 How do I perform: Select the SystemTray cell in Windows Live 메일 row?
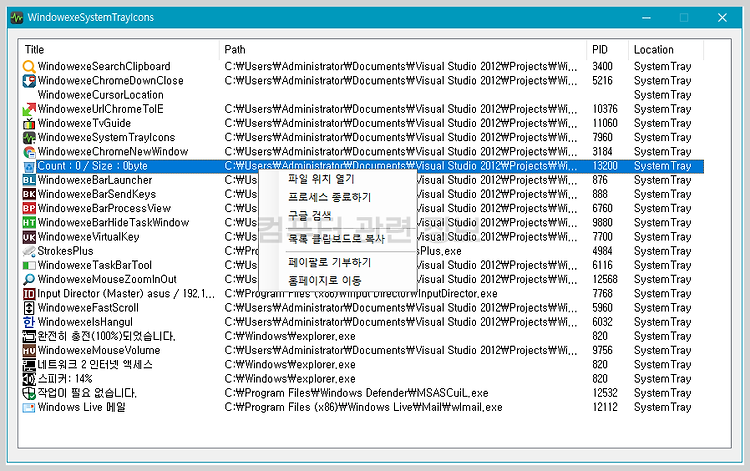[662, 407]
